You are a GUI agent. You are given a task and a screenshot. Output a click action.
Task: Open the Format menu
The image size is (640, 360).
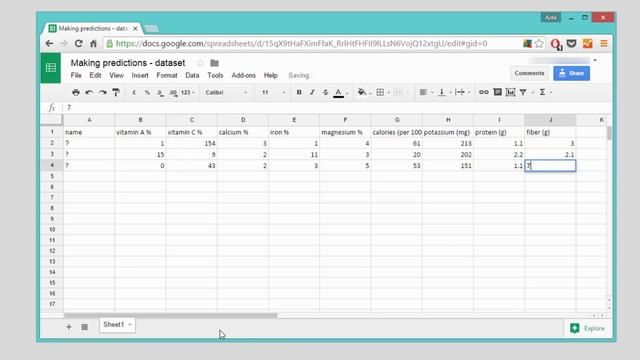[167, 76]
